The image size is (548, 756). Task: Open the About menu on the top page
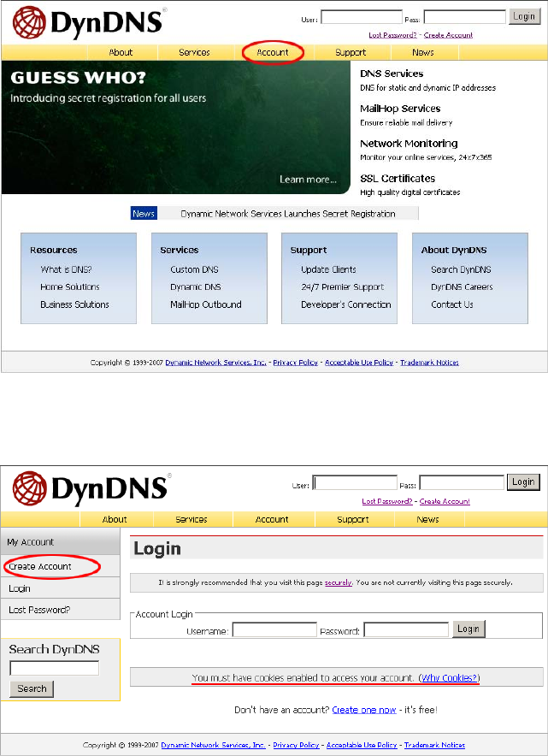click(x=121, y=52)
